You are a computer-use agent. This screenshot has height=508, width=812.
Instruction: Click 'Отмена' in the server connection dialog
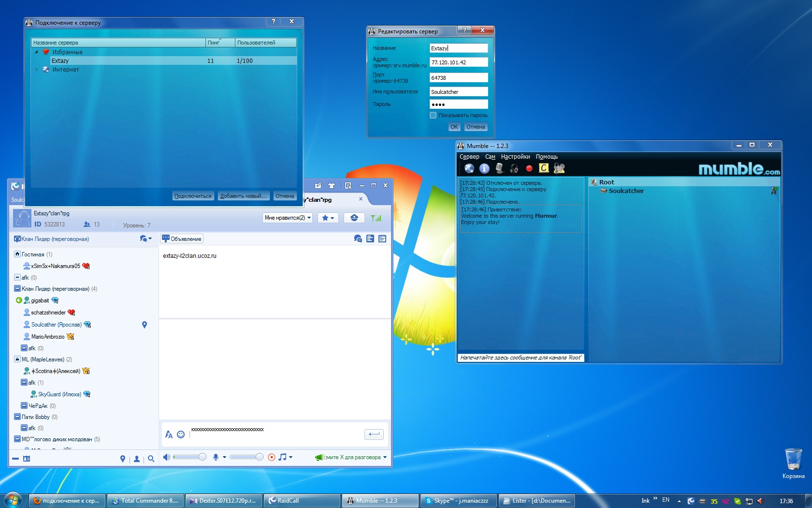click(x=285, y=196)
